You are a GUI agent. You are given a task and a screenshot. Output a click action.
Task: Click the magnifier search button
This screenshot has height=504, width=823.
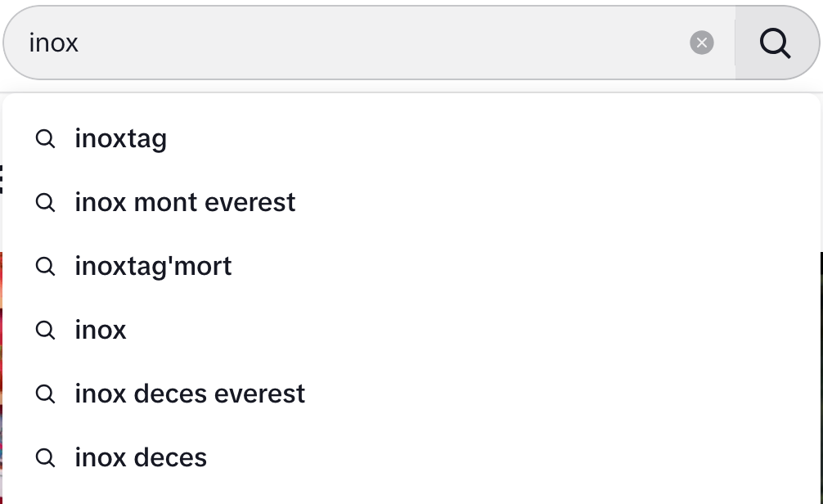pyautogui.click(x=776, y=43)
